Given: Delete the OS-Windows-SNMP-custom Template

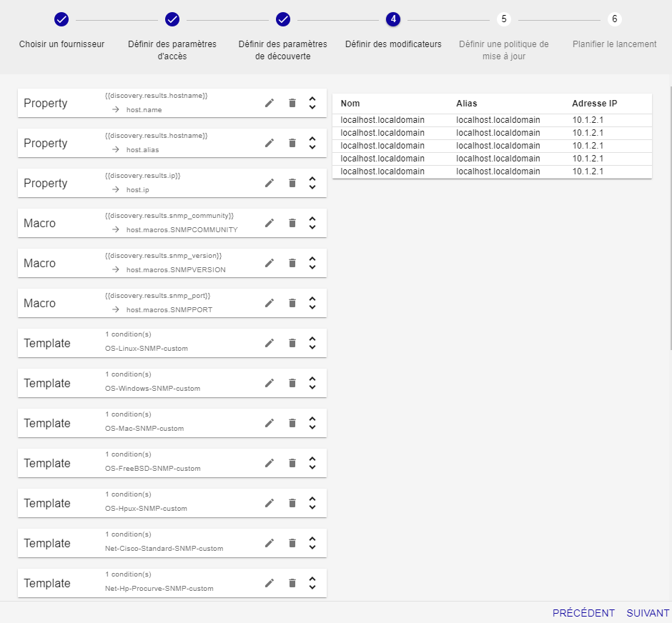Looking at the screenshot, I should [292, 383].
